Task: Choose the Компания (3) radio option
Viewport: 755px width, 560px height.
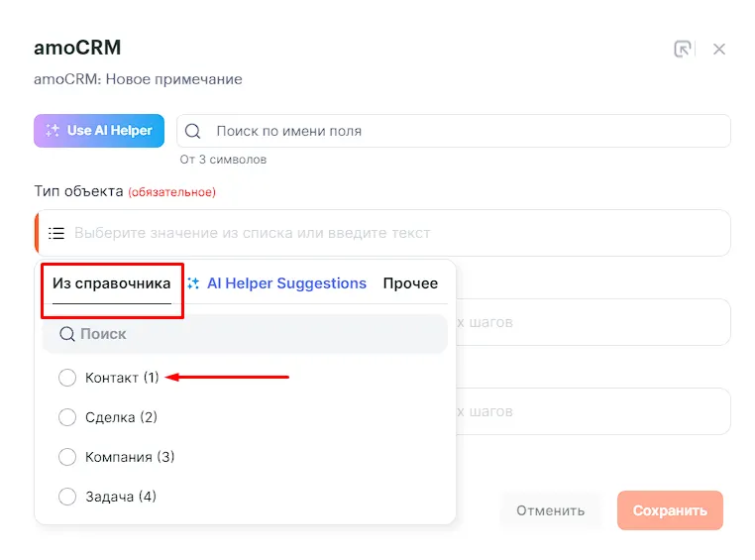Action: click(x=67, y=457)
